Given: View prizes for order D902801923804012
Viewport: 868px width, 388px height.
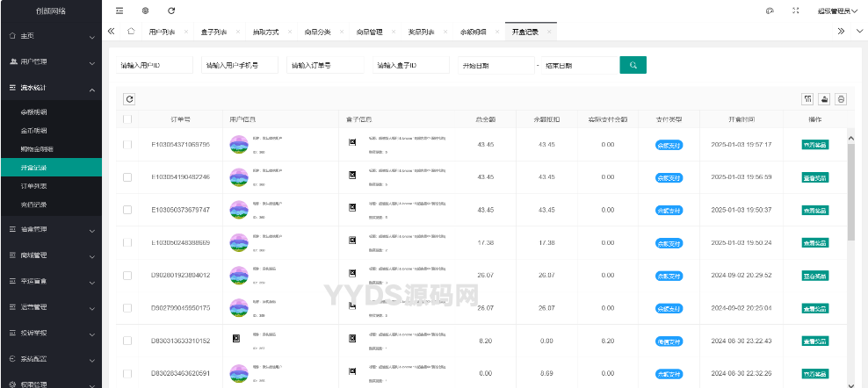Looking at the screenshot, I should (815, 275).
